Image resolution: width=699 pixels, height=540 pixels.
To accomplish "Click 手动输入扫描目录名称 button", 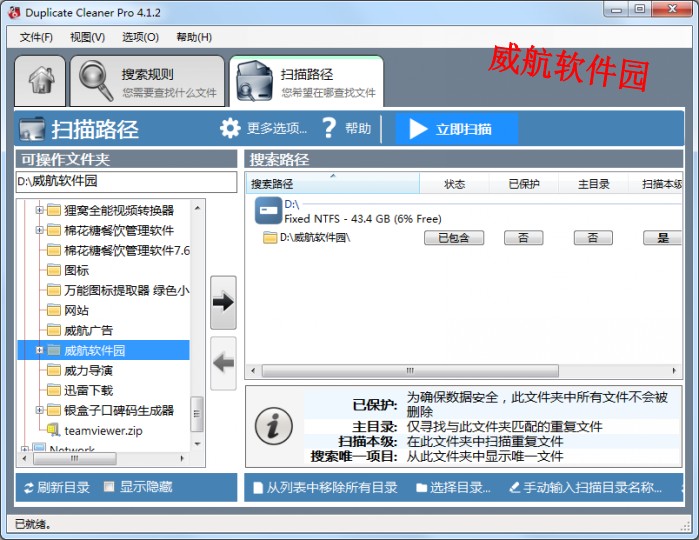I will pos(585,488).
